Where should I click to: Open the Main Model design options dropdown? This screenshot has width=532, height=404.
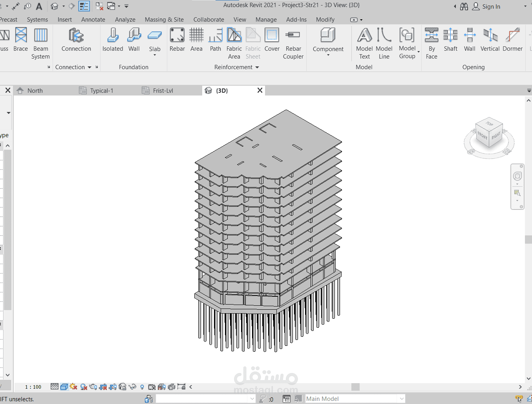click(402, 399)
